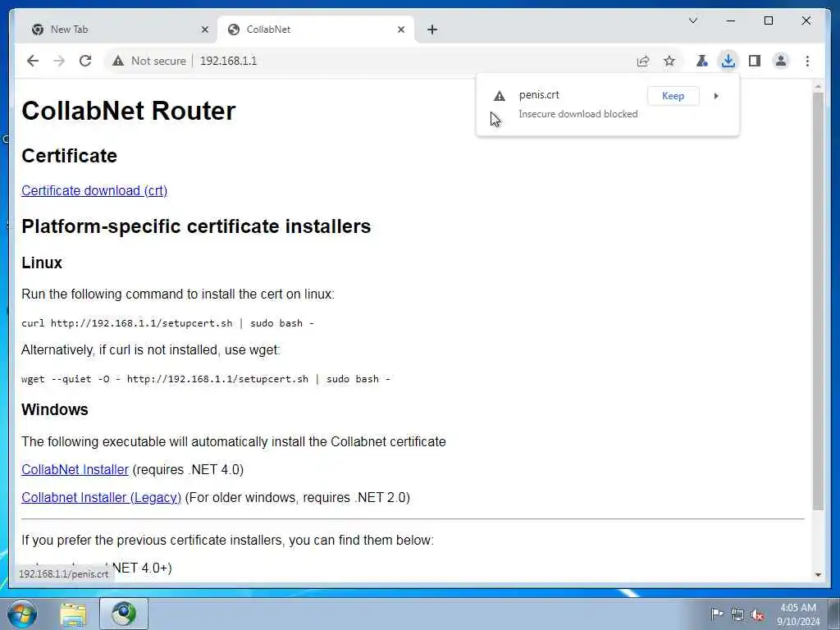This screenshot has width=840, height=630.
Task: Open the Chrome profile avatar
Action: click(x=781, y=61)
